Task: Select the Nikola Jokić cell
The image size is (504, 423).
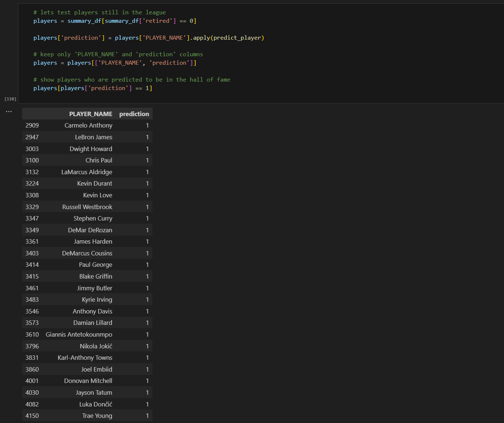Action: tap(96, 346)
